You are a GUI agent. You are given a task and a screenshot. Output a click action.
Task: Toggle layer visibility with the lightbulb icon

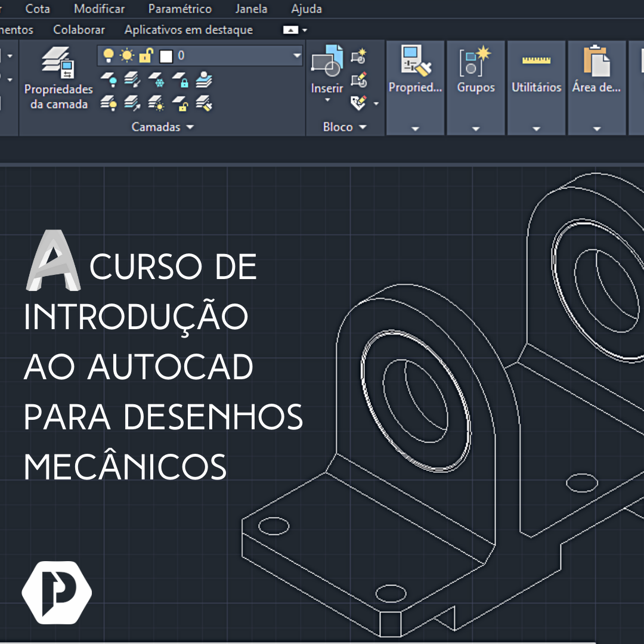click(x=108, y=55)
